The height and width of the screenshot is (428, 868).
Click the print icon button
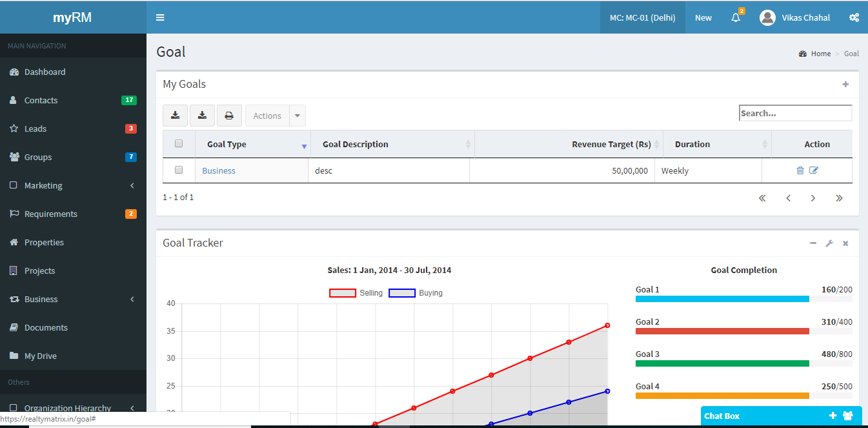(229, 116)
